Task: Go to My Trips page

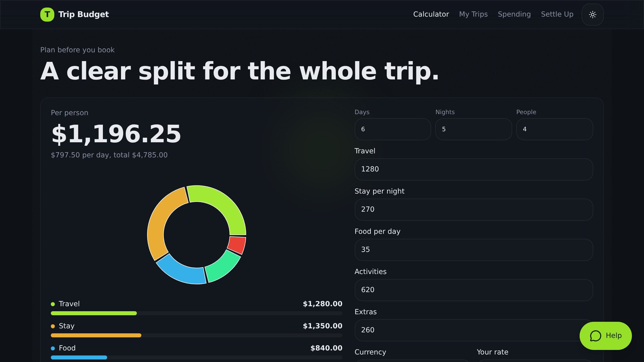Action: 473,14
